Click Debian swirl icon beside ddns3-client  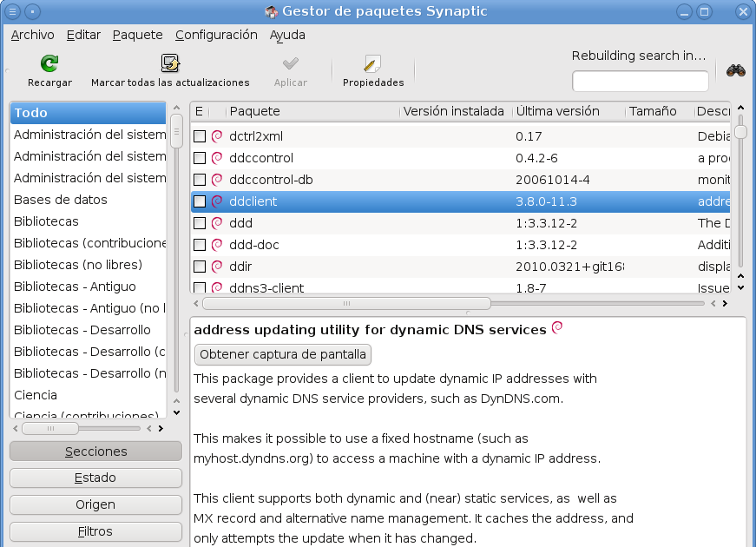(x=217, y=287)
